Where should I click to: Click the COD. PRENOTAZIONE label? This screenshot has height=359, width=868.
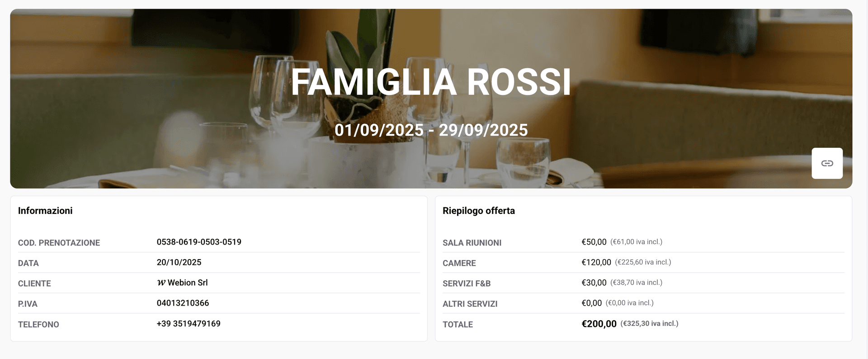coord(59,243)
